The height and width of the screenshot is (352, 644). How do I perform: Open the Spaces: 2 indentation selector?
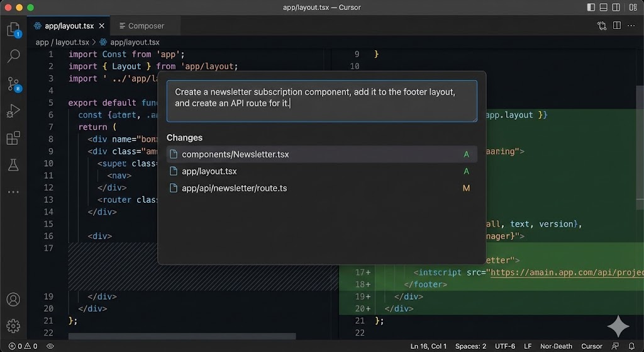[x=470, y=346]
